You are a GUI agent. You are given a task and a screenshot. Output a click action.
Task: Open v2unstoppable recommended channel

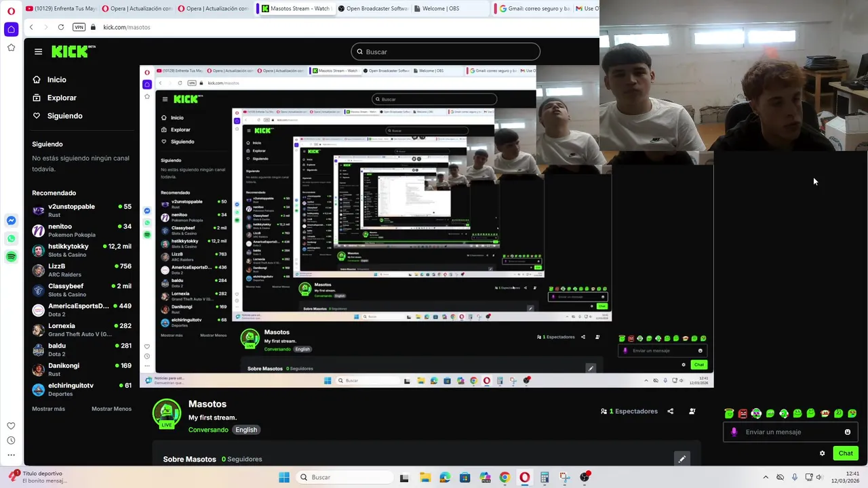(81, 210)
